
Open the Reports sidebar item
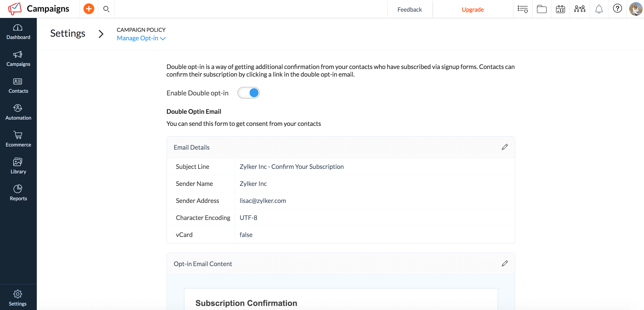click(18, 193)
